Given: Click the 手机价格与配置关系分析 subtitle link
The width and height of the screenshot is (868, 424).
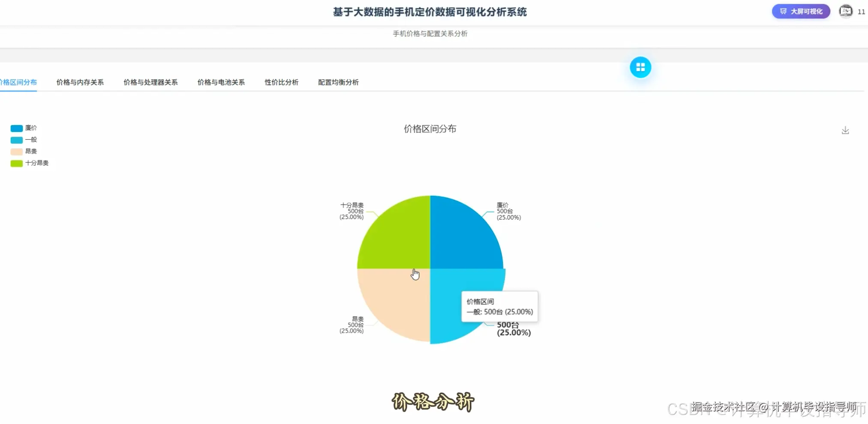Looking at the screenshot, I should pos(430,33).
